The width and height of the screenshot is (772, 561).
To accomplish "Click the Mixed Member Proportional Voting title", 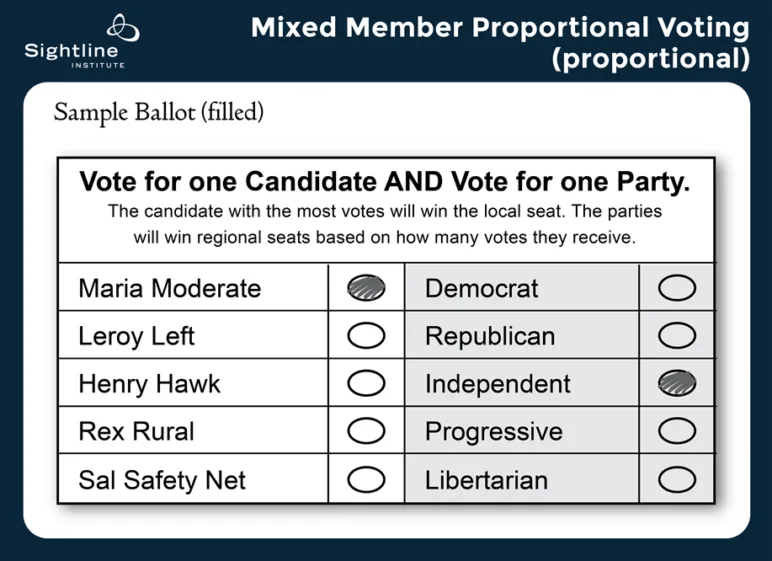I will point(499,27).
